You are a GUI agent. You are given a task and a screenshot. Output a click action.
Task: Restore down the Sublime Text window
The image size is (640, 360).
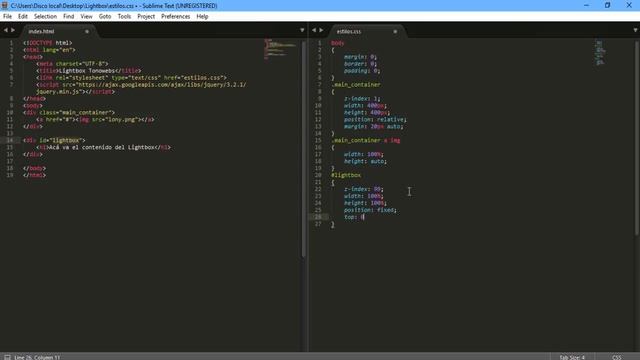(607, 5)
